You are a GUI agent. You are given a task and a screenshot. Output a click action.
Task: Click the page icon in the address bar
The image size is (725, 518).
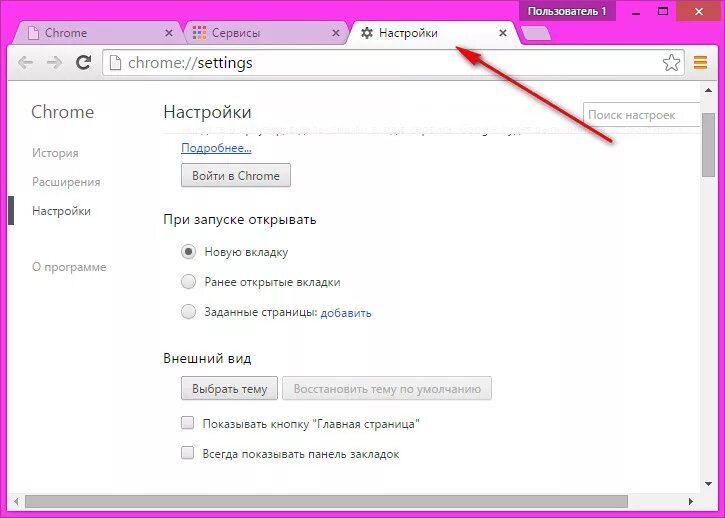coord(115,62)
